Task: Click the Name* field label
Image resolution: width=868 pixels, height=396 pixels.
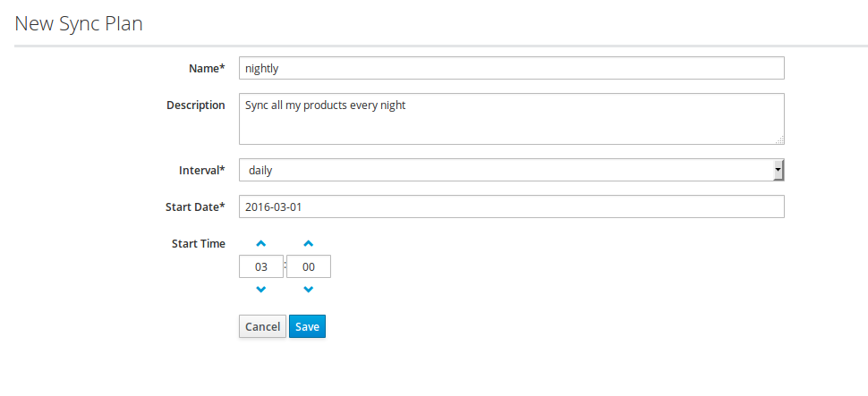Action: coord(207,68)
